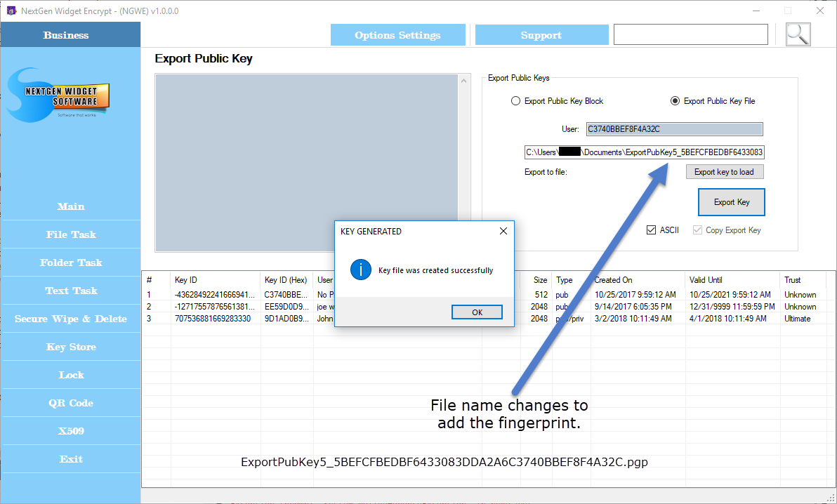Open Secure Wipe & Delete section

(x=71, y=319)
